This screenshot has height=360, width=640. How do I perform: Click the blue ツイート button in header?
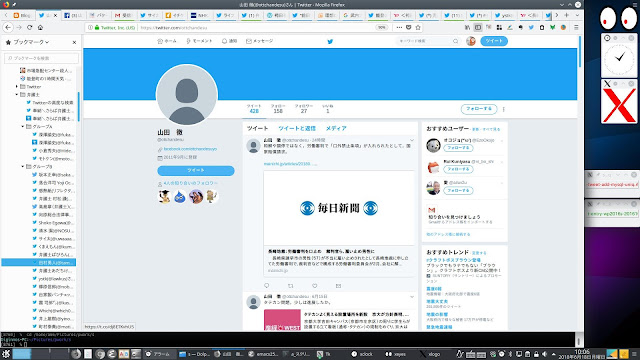point(494,41)
